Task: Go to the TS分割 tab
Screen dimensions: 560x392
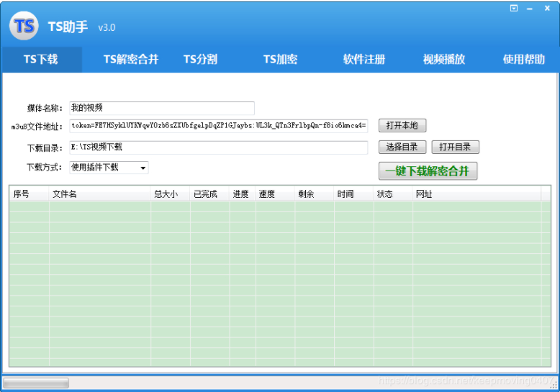Action: 200,60
